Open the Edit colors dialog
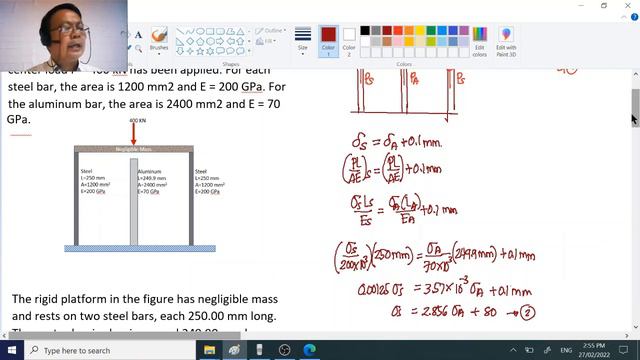Viewport: 640px width, 360px height. click(x=480, y=41)
